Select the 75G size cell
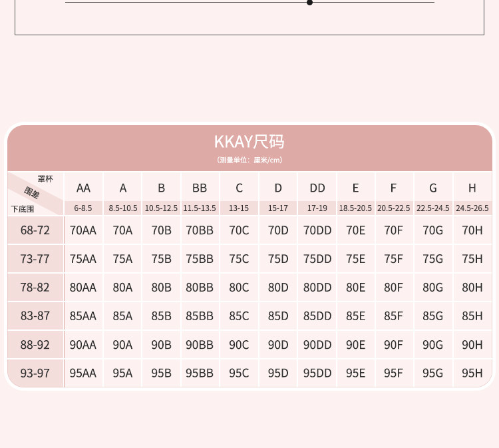Image resolution: width=499 pixels, height=448 pixels. 433,258
